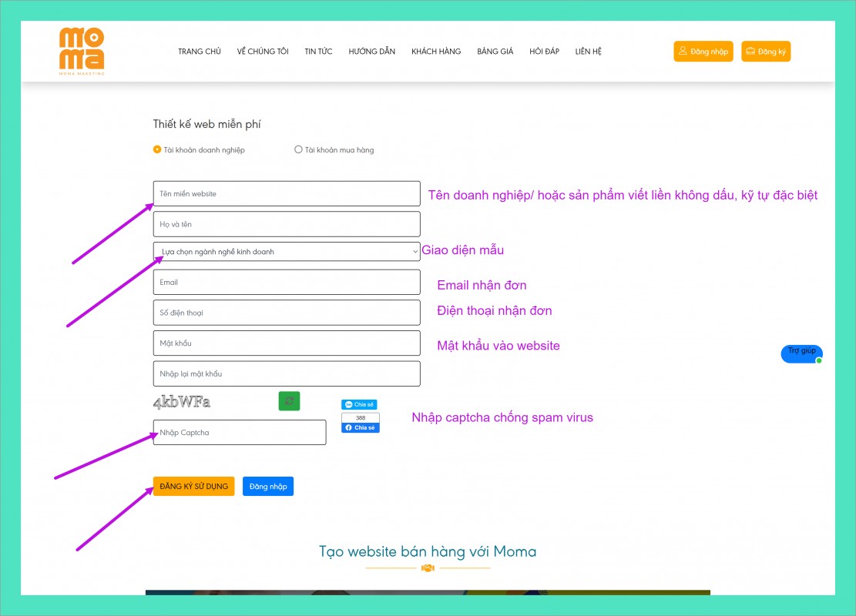
Task: Click the Tên miền website field
Action: [x=287, y=194]
